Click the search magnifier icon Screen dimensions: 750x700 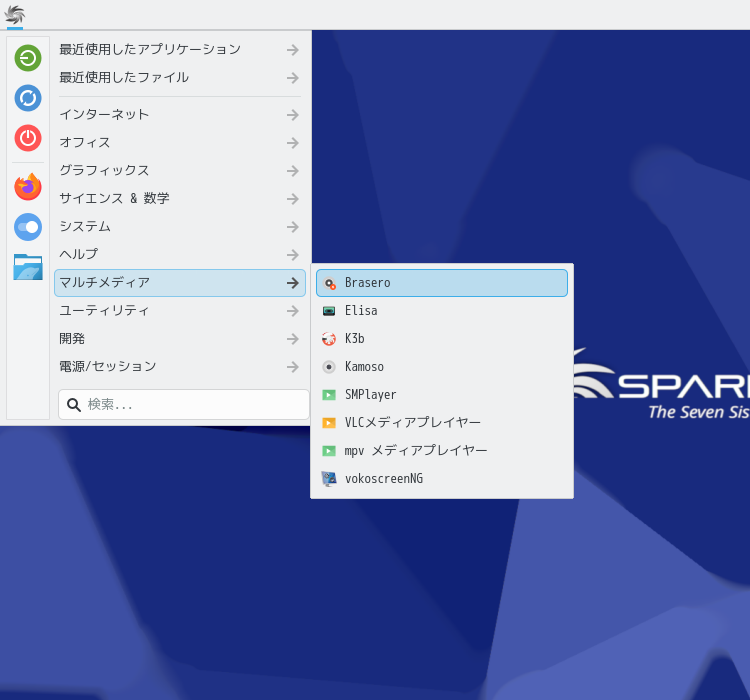74,405
